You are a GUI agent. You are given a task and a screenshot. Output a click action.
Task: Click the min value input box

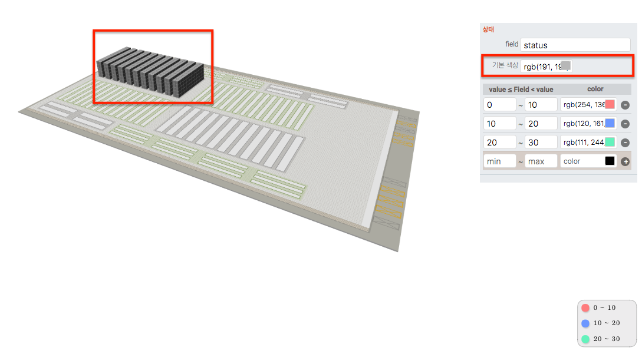[499, 161]
